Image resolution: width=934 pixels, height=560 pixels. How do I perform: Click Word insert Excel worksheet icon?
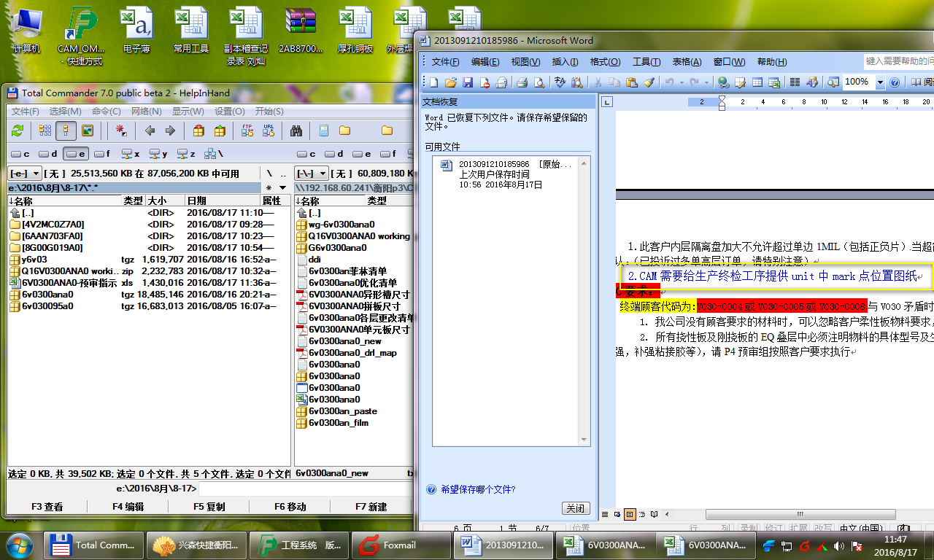click(x=774, y=82)
